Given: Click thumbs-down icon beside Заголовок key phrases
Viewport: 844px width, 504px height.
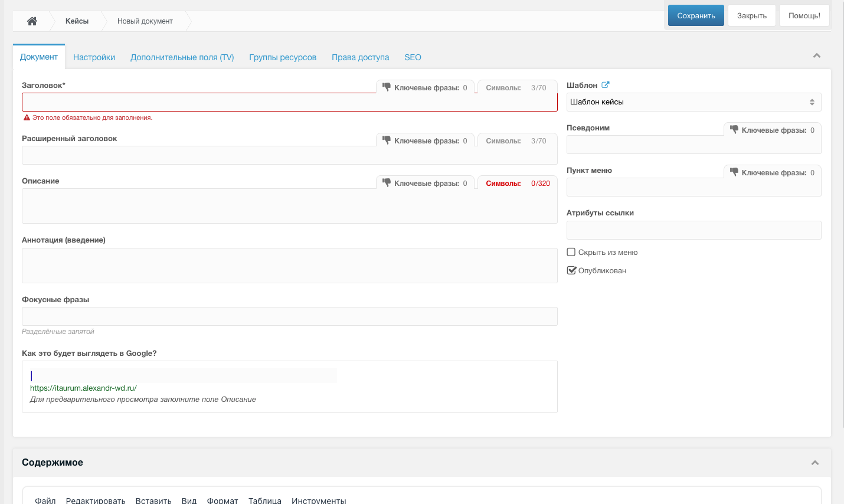Looking at the screenshot, I should tap(387, 87).
